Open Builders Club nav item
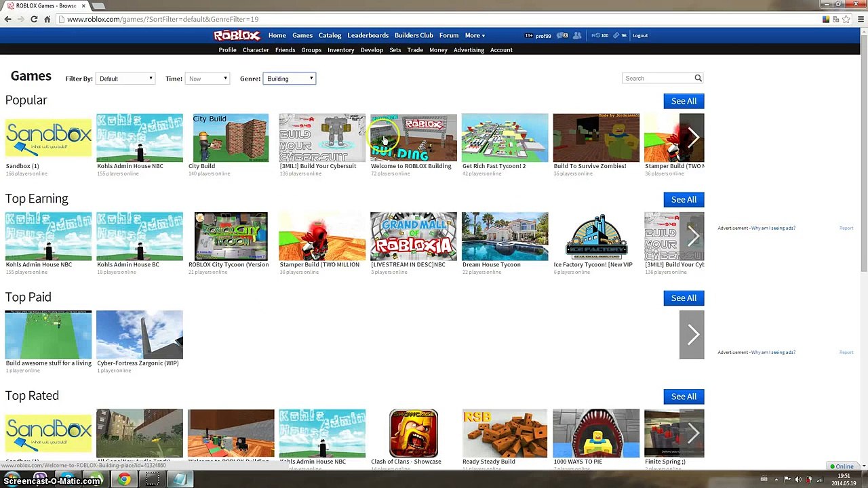This screenshot has height=488, width=868. click(414, 35)
